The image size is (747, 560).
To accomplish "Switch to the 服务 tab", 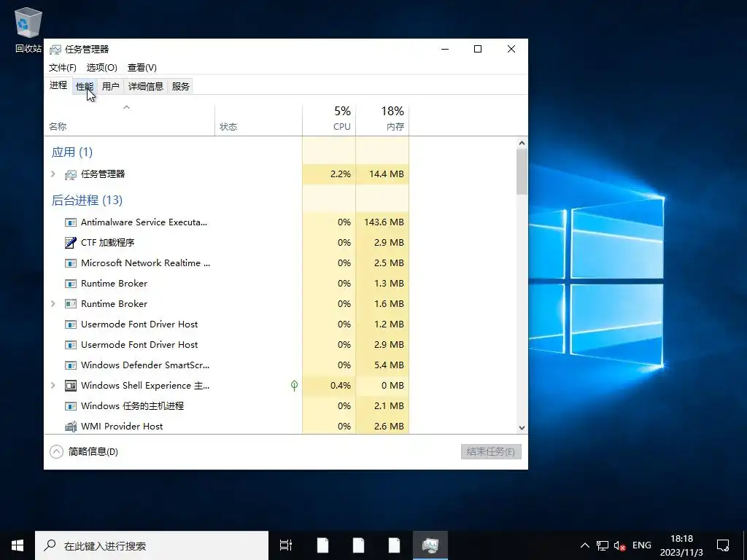I will click(180, 86).
